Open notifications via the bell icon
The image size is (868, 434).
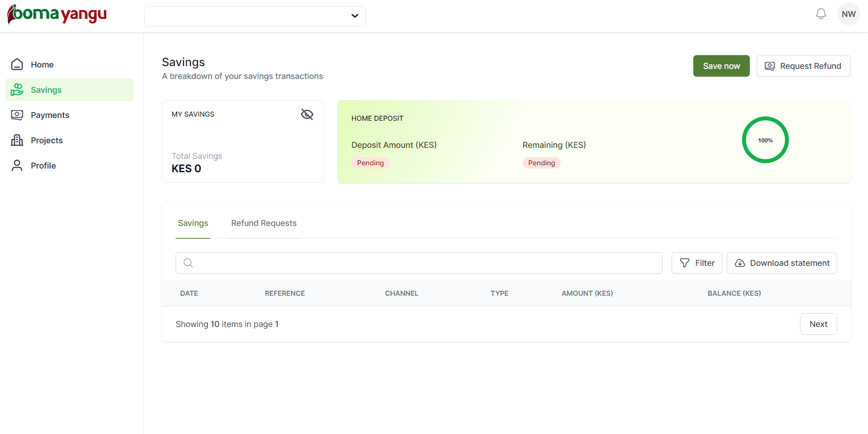click(821, 13)
